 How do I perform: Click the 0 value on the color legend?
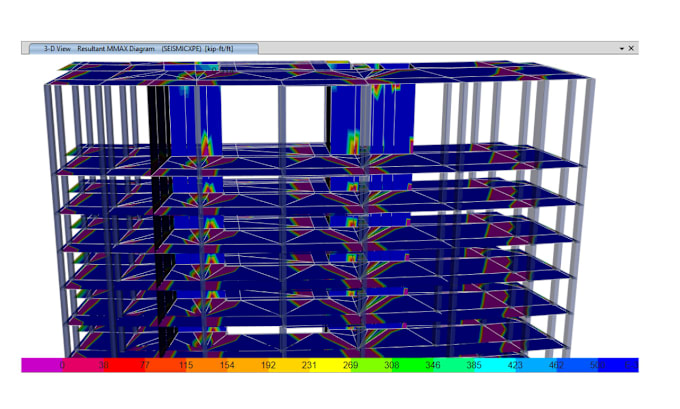[62, 365]
